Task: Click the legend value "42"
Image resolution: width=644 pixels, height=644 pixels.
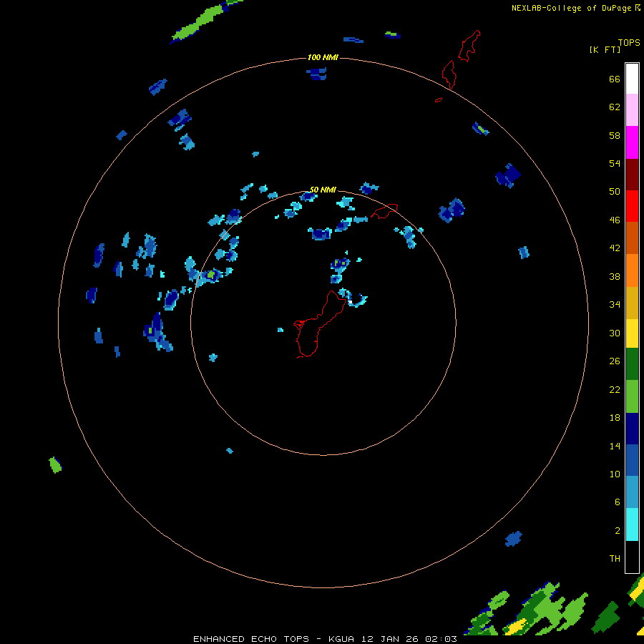Action: (x=615, y=248)
